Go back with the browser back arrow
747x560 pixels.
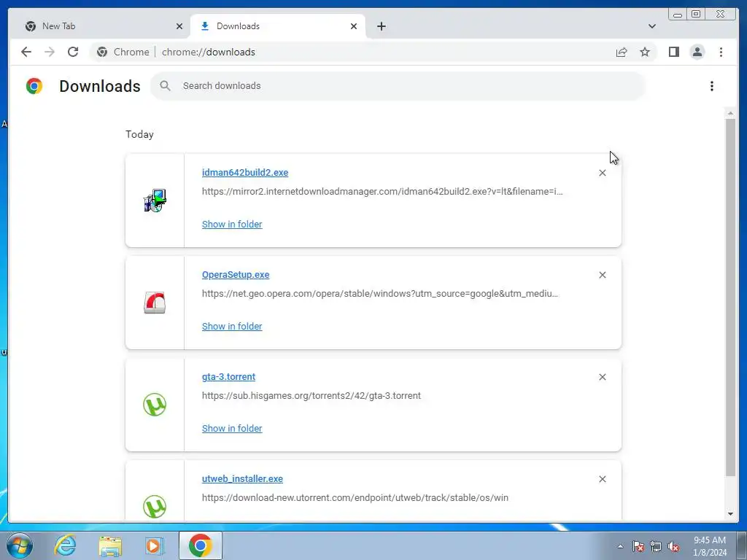(x=26, y=52)
